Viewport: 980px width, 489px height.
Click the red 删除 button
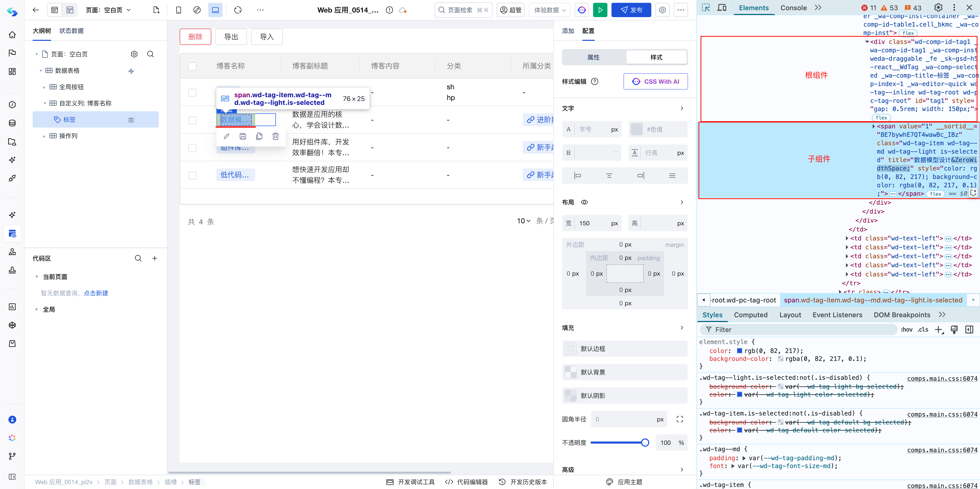tap(195, 37)
